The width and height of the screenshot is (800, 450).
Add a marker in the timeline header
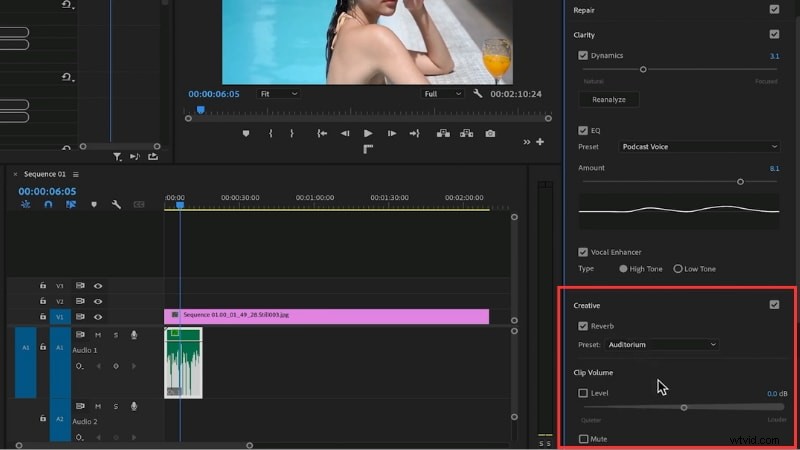pyautogui.click(x=94, y=205)
